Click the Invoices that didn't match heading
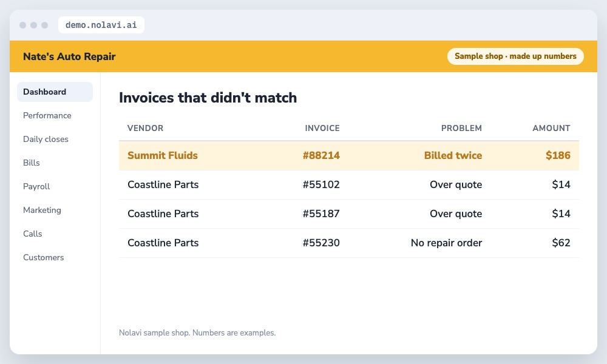The height and width of the screenshot is (364, 607). (x=208, y=98)
